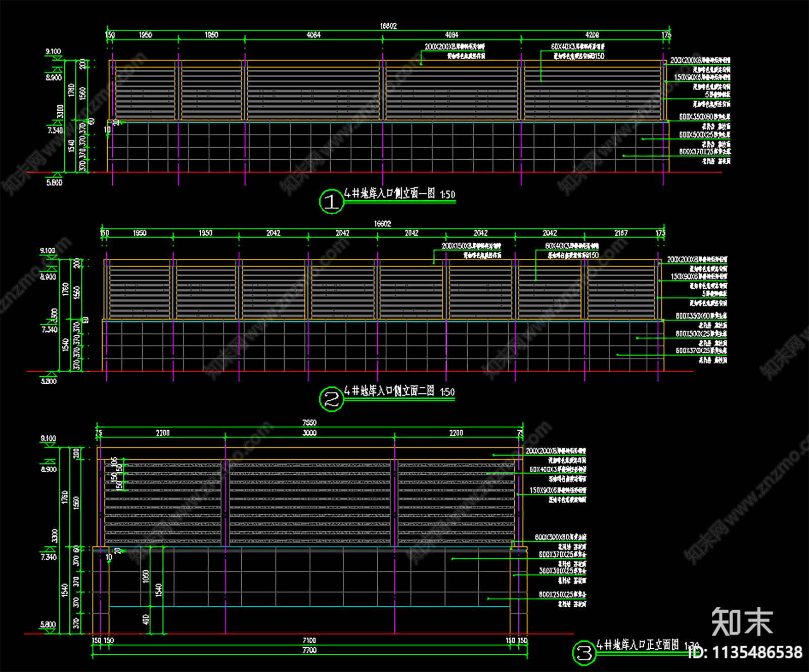Viewport: 809px width, 672px height.
Task: Select the "175" end dimension of elevation 1
Action: (666, 35)
